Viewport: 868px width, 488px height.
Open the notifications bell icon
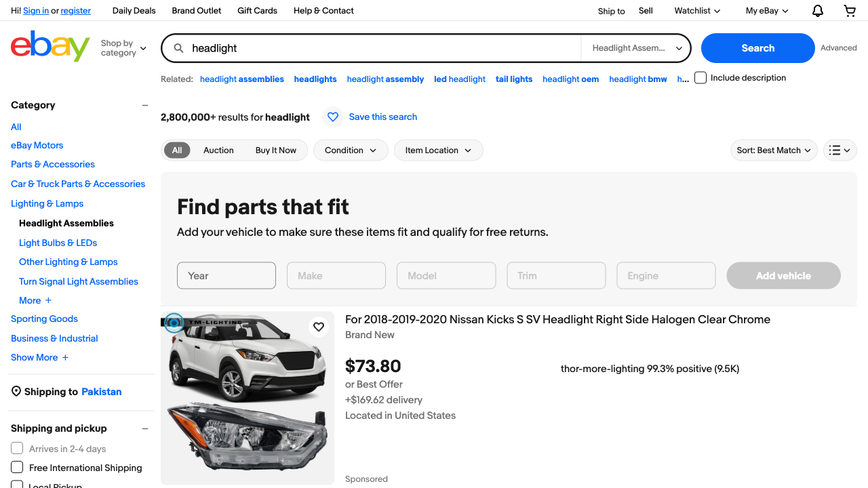(818, 11)
